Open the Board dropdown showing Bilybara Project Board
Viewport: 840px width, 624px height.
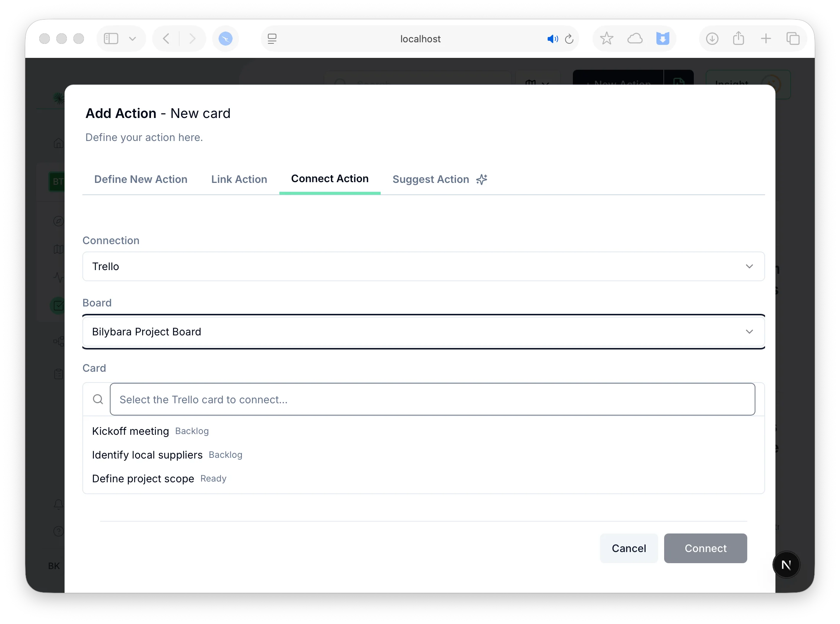(x=423, y=332)
